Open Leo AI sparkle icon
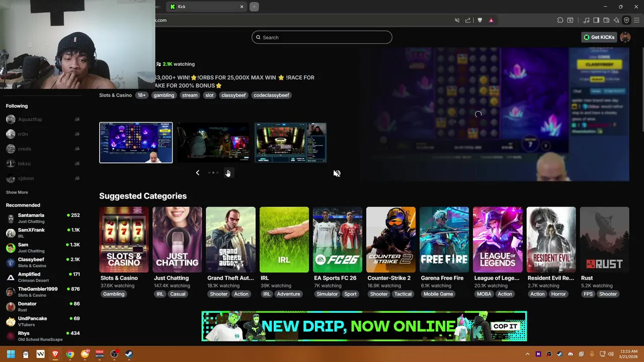This screenshot has width=644, height=362. pyautogui.click(x=616, y=20)
